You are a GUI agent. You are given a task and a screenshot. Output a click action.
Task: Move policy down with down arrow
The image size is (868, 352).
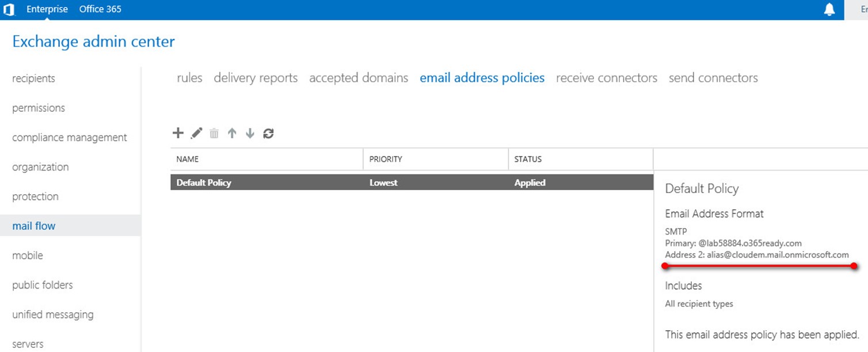[x=250, y=133]
